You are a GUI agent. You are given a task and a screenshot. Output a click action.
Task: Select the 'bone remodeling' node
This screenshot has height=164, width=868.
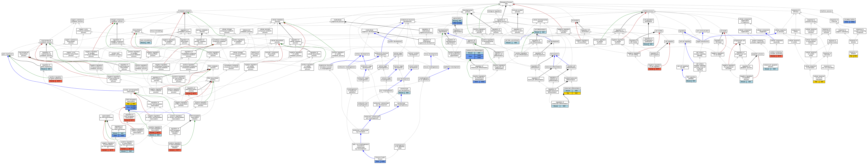tap(146, 41)
